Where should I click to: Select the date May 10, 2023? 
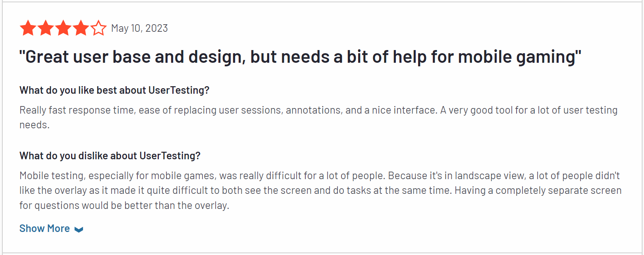click(x=139, y=28)
